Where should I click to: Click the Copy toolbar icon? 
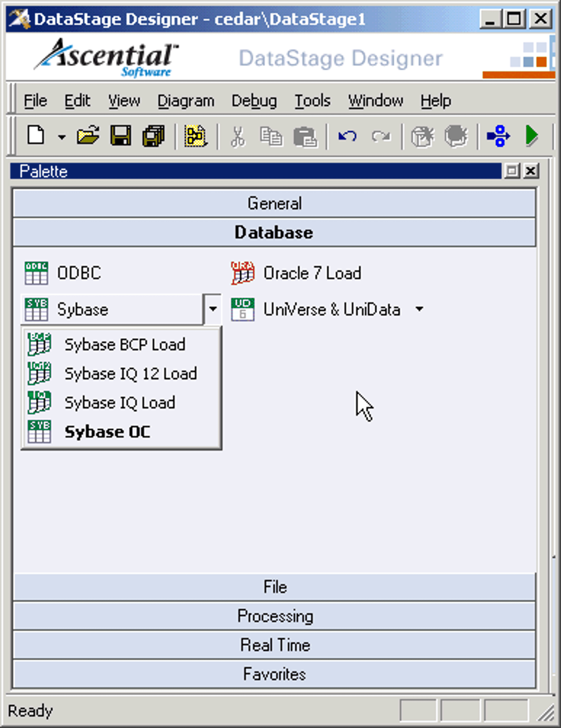(271, 137)
